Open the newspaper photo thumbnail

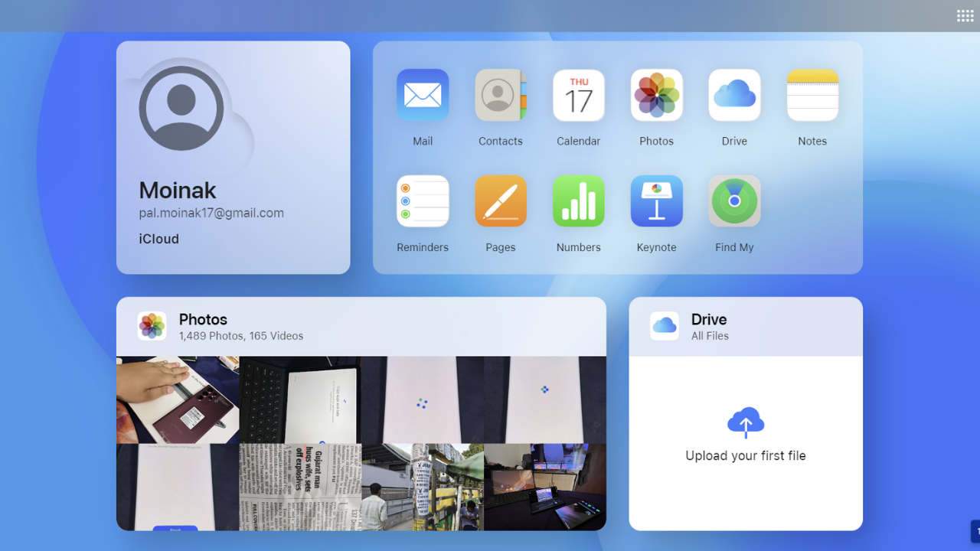click(x=299, y=487)
